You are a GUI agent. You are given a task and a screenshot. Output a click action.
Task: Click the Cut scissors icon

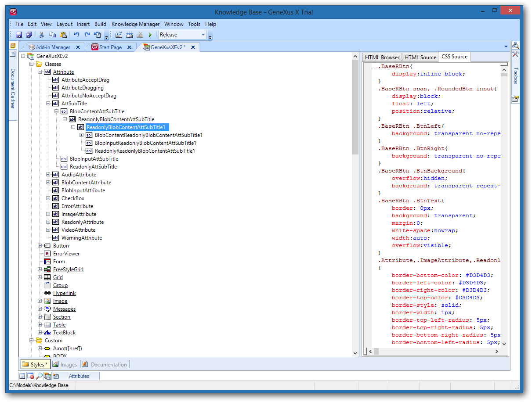(42, 35)
